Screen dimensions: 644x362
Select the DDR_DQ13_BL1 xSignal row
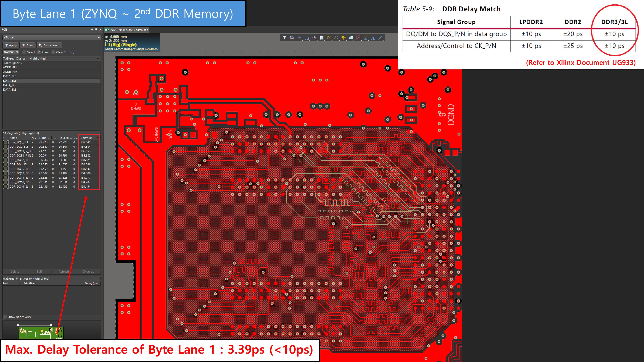[52, 173]
